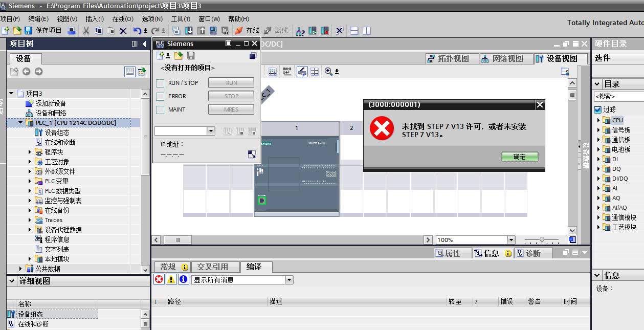Click the undo arrow icon
Image resolution: width=644 pixels, height=330 pixels.
coord(137,31)
